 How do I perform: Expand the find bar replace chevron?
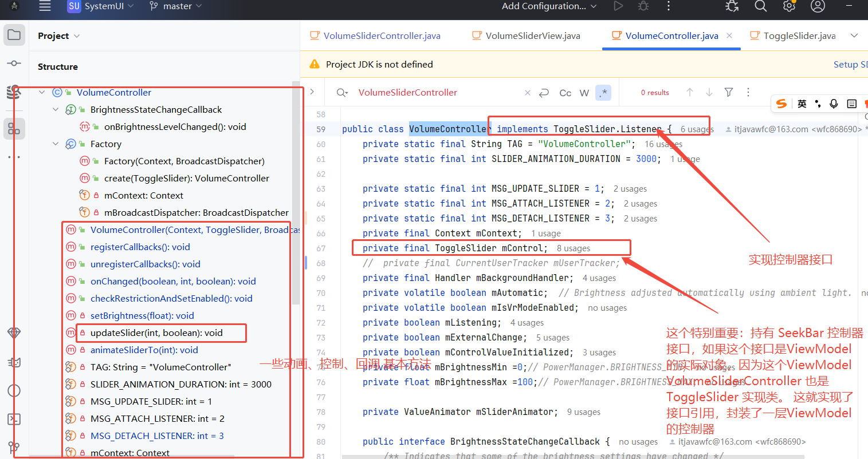312,92
